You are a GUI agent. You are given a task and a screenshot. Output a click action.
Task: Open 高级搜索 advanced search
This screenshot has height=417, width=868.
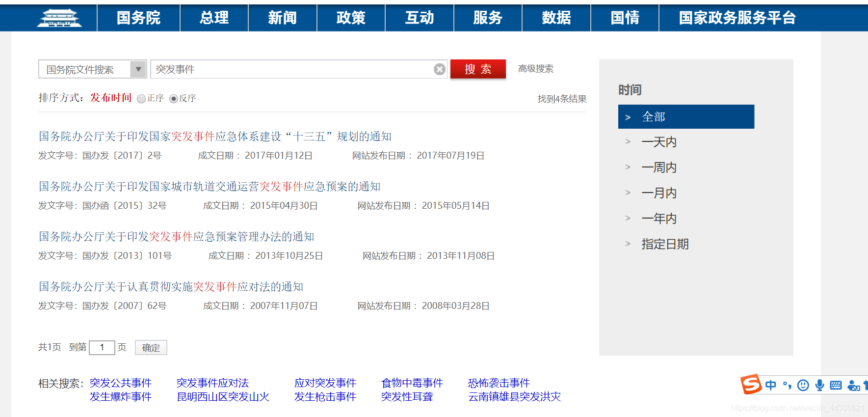pyautogui.click(x=536, y=69)
